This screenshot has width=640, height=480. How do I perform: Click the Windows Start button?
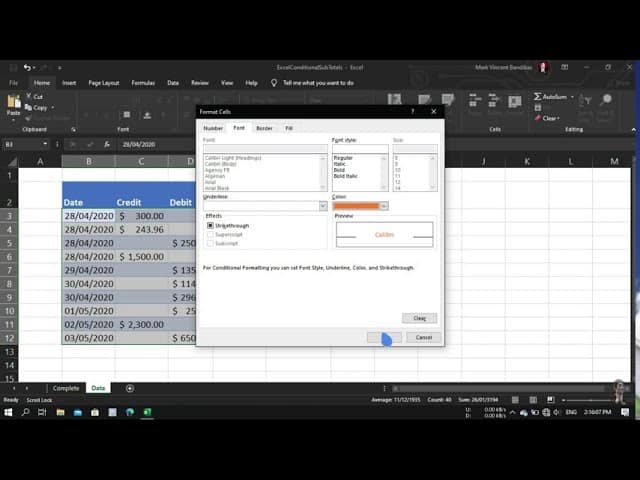(x=8, y=411)
